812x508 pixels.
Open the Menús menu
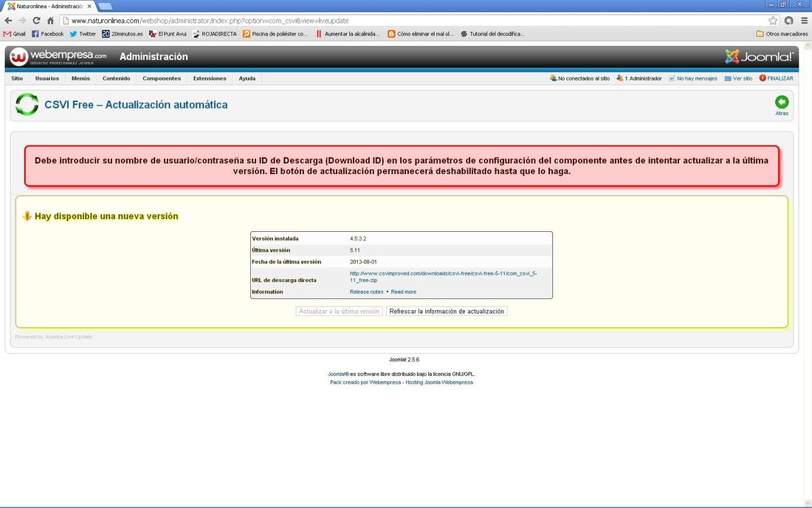pos(80,78)
